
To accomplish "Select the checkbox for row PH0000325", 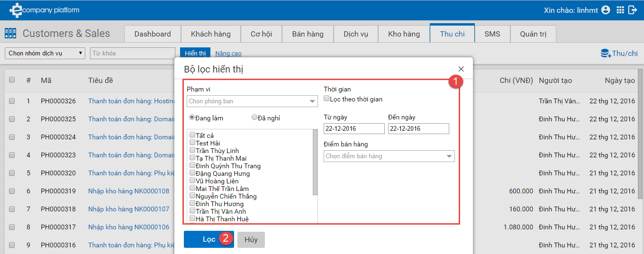I will click(x=12, y=119).
